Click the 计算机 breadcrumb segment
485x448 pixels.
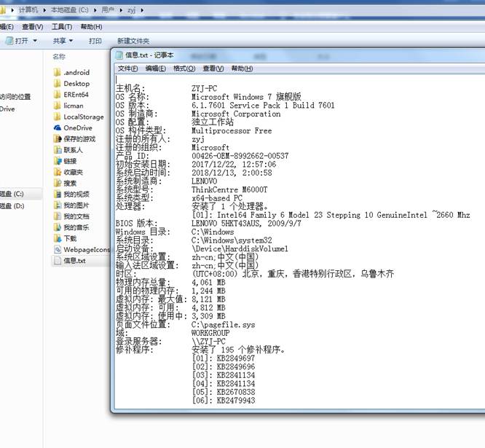pos(28,10)
